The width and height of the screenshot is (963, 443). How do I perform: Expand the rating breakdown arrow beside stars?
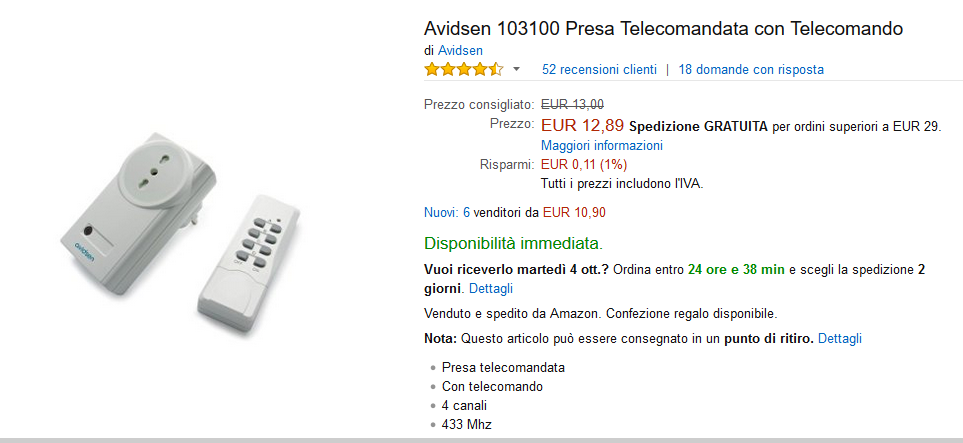[516, 70]
